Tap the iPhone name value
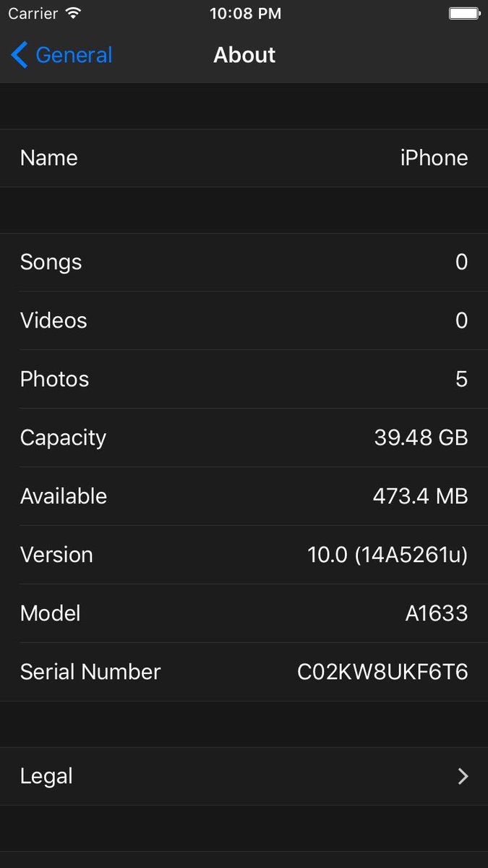This screenshot has width=488, height=868. [434, 158]
